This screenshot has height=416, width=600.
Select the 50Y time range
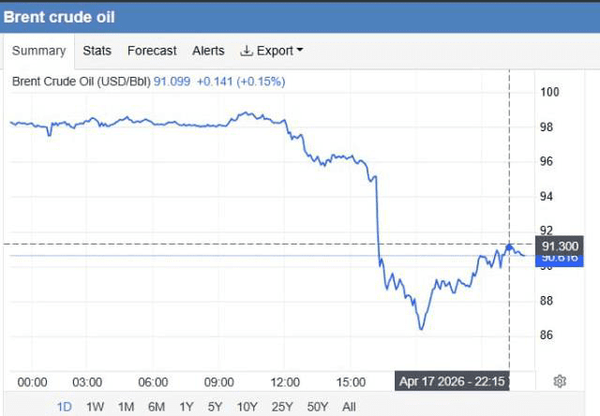(x=317, y=407)
